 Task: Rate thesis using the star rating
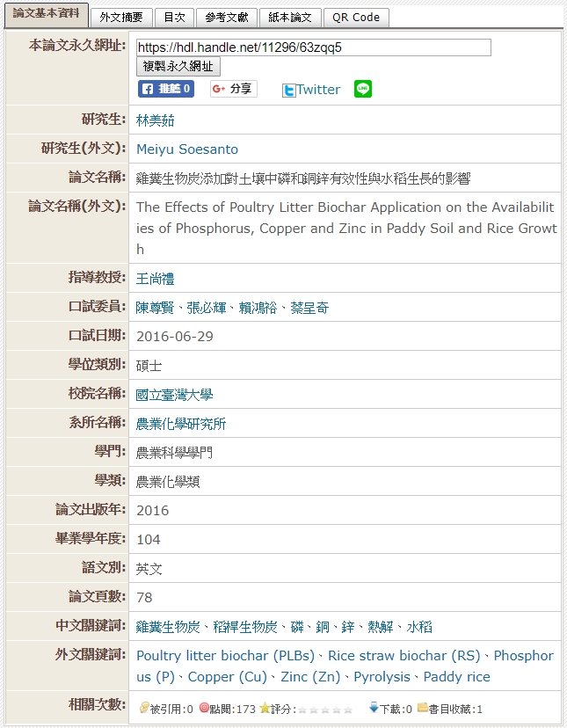click(324, 710)
